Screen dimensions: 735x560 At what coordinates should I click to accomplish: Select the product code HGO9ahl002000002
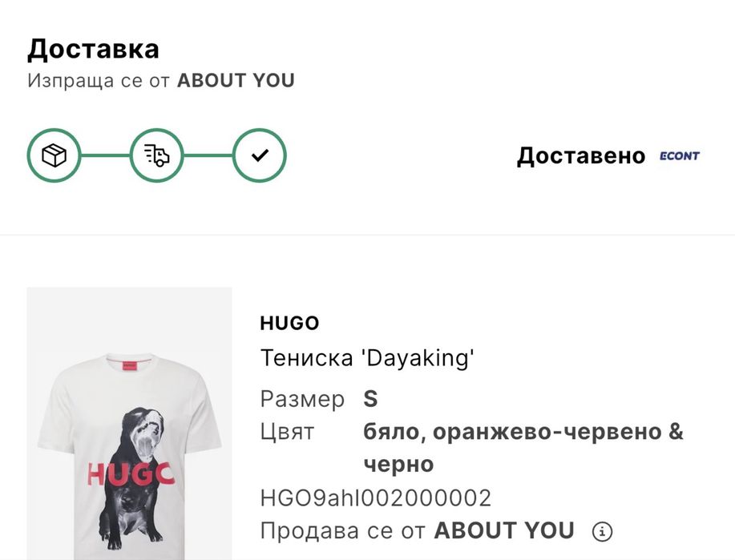(x=375, y=498)
